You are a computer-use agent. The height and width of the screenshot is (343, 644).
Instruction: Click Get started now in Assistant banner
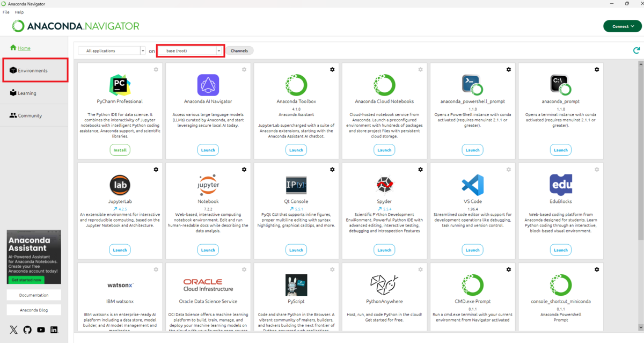pos(27,280)
